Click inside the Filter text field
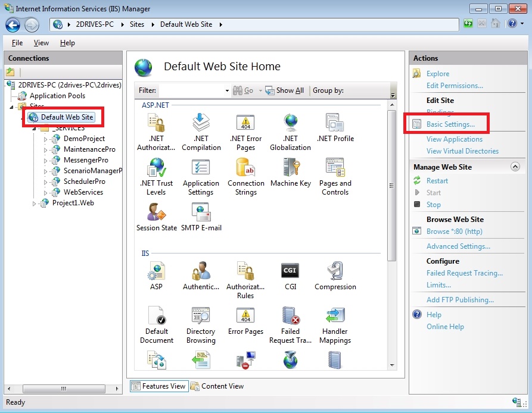Screen dimensions: 532x413 pos(191,90)
